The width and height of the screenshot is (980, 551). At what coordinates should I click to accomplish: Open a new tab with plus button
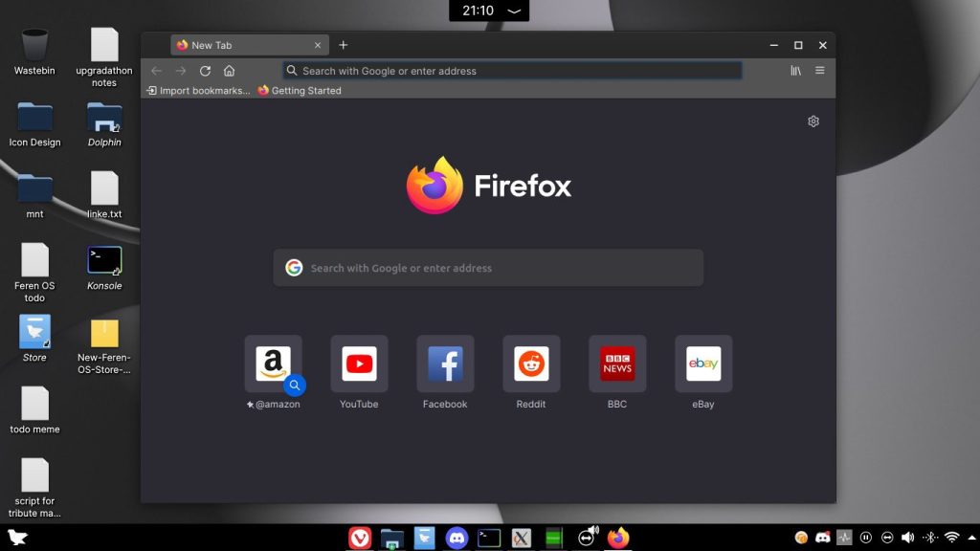(344, 45)
